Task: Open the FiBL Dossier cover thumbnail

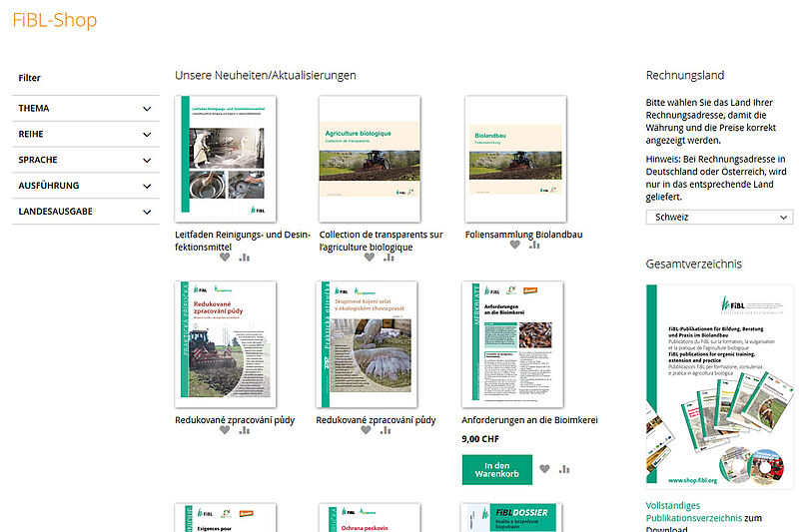Action: click(511, 518)
